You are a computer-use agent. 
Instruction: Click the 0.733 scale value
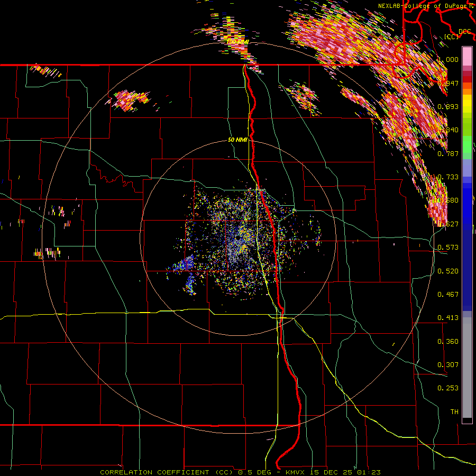pos(448,177)
